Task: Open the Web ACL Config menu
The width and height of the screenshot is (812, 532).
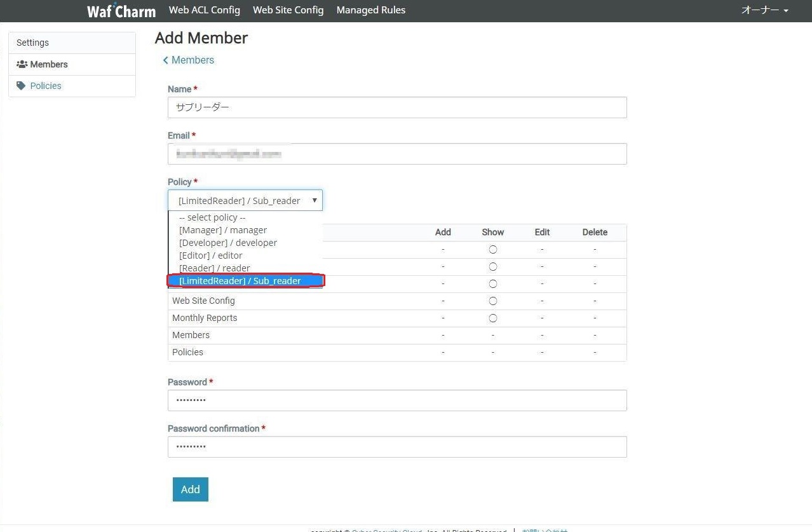Action: pos(204,10)
